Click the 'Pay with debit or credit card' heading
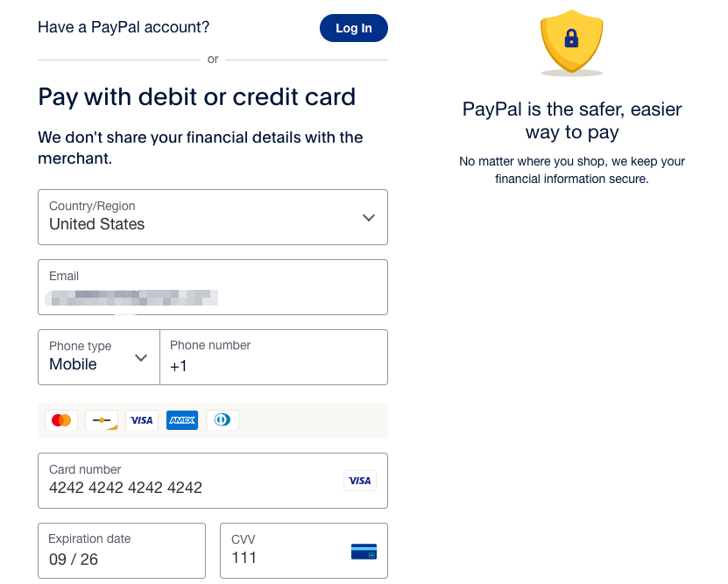 (195, 96)
